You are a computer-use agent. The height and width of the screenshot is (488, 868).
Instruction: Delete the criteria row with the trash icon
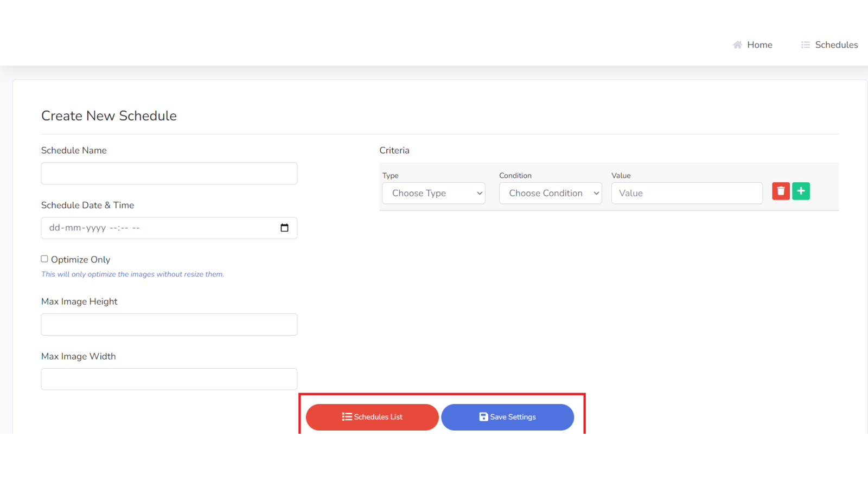(781, 191)
